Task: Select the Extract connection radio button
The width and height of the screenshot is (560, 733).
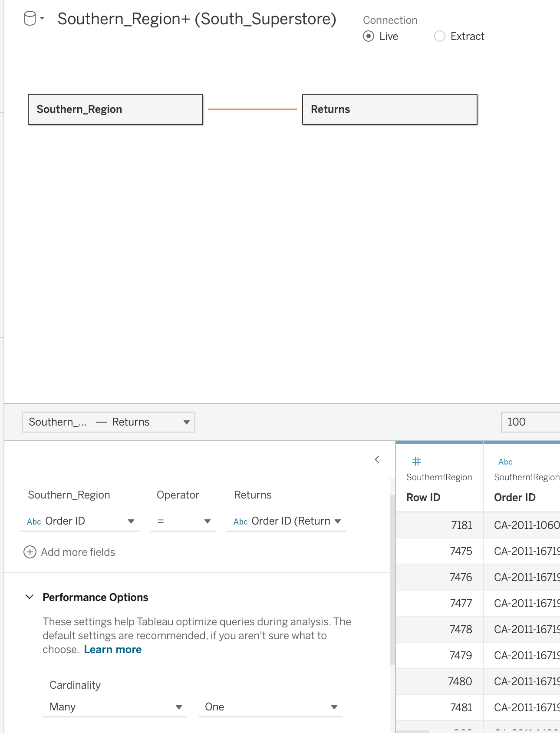Action: [440, 36]
